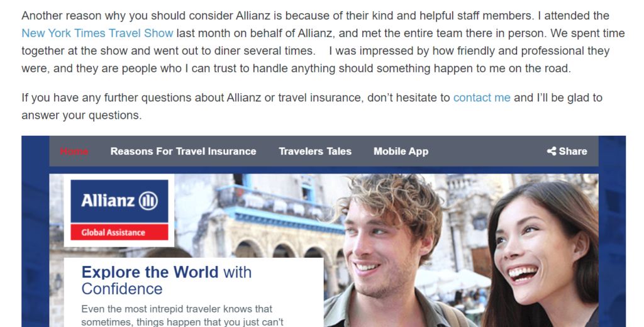
Task: Click the Share text label
Action: point(573,151)
